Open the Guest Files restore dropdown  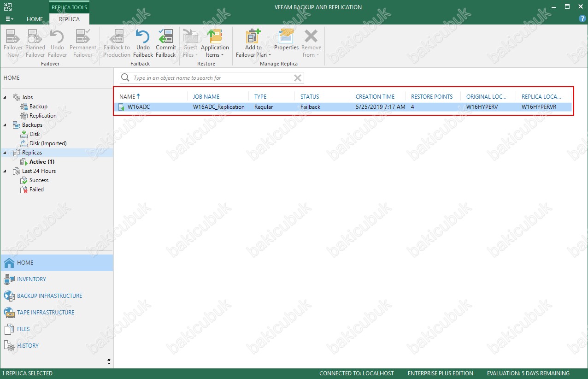click(x=190, y=44)
